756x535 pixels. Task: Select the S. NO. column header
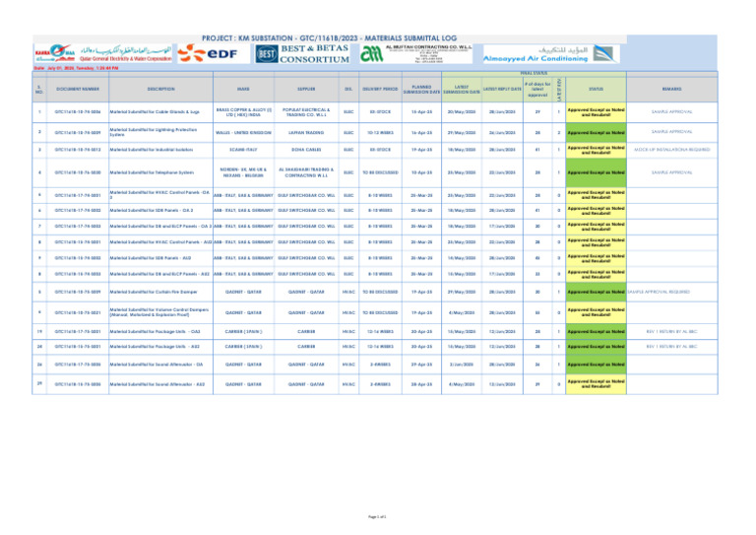[x=39, y=90]
